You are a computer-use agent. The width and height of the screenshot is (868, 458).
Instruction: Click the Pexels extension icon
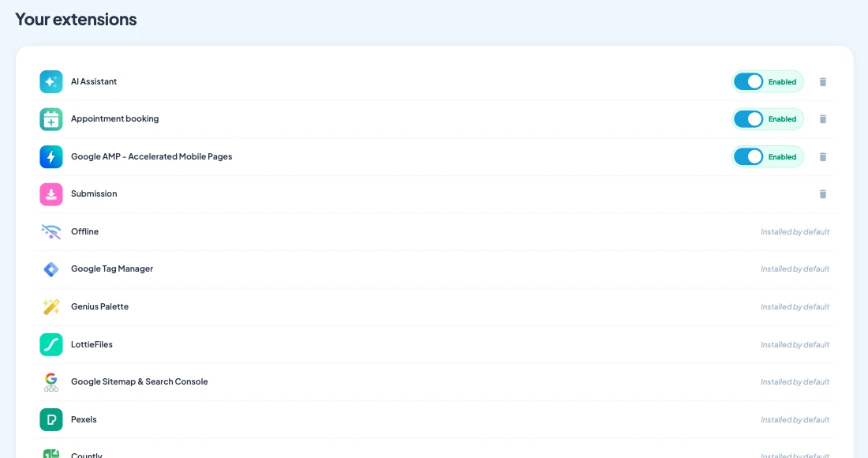point(51,420)
